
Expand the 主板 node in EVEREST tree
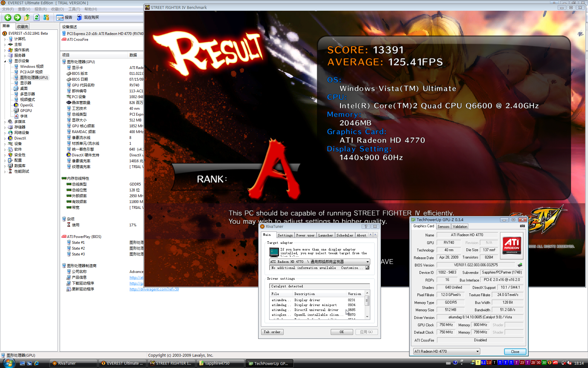coord(5,44)
